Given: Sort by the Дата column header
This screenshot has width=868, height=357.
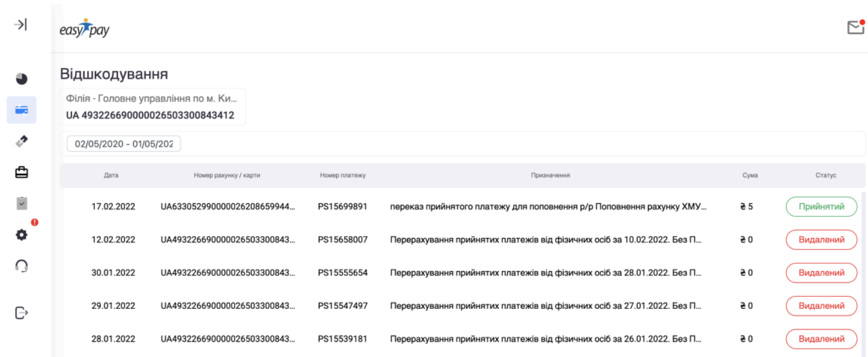Looking at the screenshot, I should click(111, 175).
